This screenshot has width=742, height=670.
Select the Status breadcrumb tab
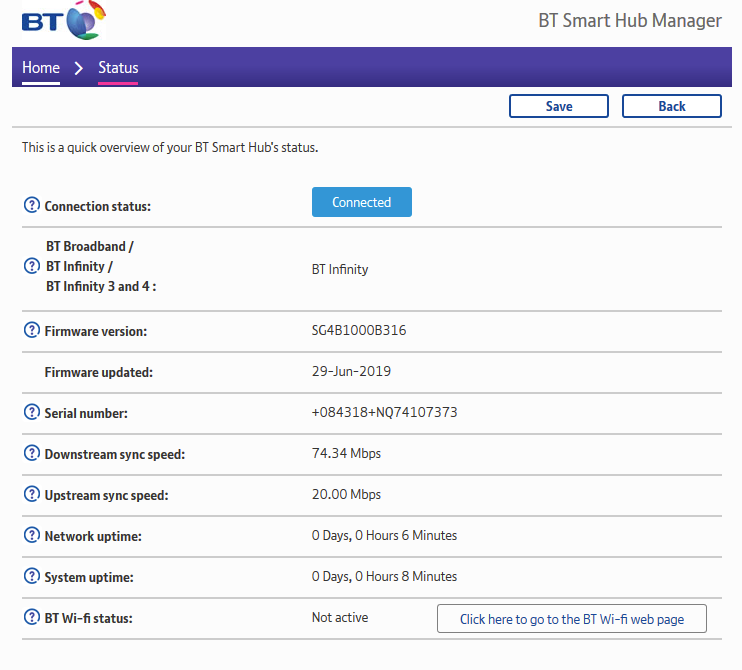pos(118,68)
